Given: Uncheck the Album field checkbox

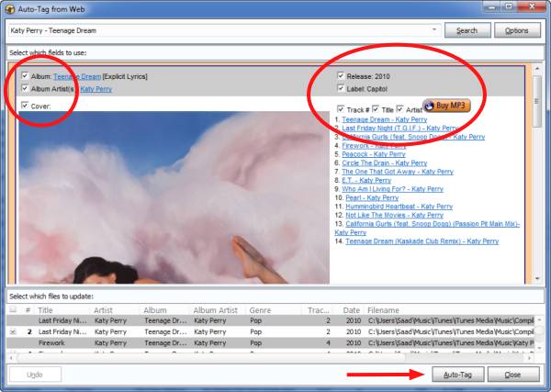Looking at the screenshot, I should 25,75.
